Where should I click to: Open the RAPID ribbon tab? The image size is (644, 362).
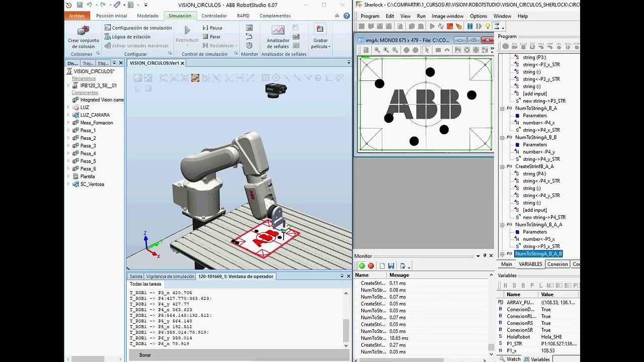(243, 16)
